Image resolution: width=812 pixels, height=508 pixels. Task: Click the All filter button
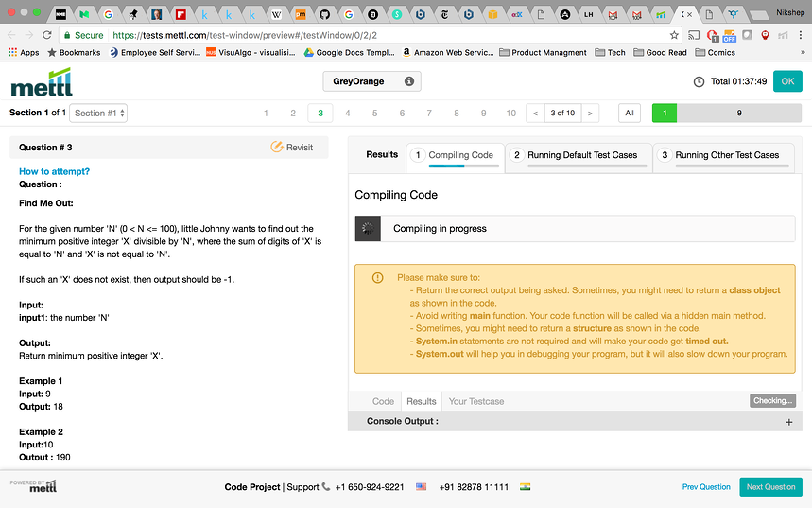(x=630, y=113)
